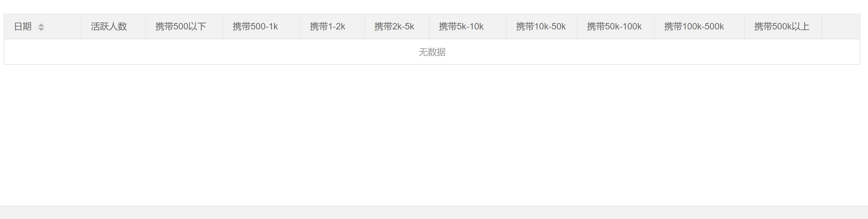The height and width of the screenshot is (219, 868).
Task: Click the 无数据 empty table message
Action: coord(432,52)
